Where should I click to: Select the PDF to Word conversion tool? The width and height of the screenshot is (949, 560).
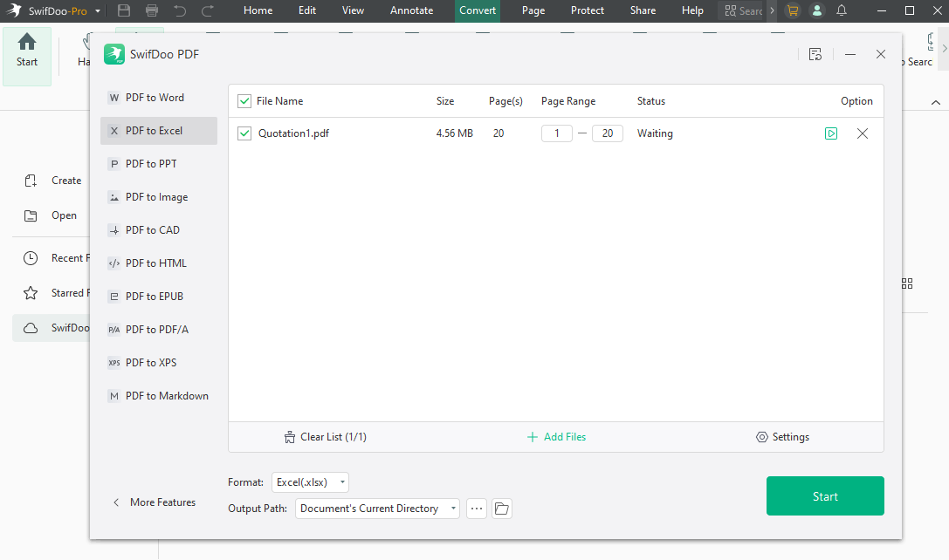click(155, 97)
